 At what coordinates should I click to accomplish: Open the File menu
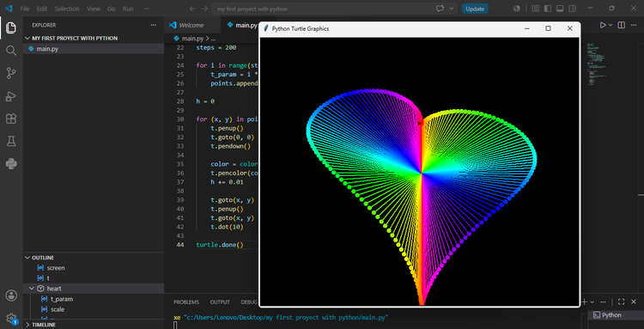[x=25, y=9]
